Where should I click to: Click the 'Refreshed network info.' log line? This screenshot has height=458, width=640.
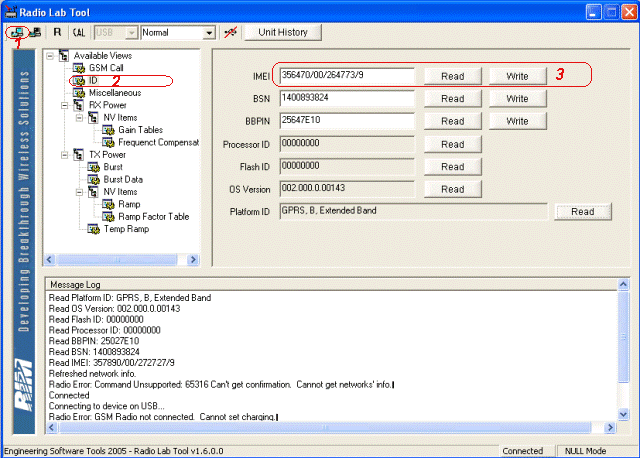pyautogui.click(x=92, y=374)
